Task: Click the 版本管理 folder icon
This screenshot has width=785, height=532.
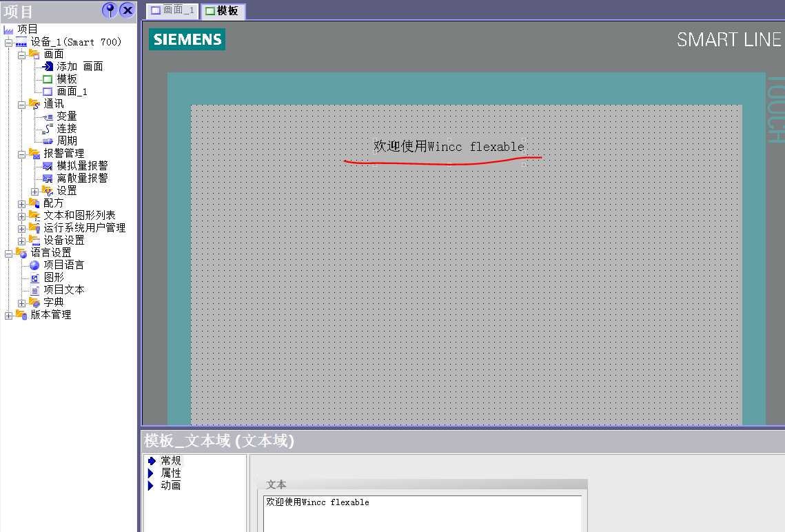Action: point(21,315)
